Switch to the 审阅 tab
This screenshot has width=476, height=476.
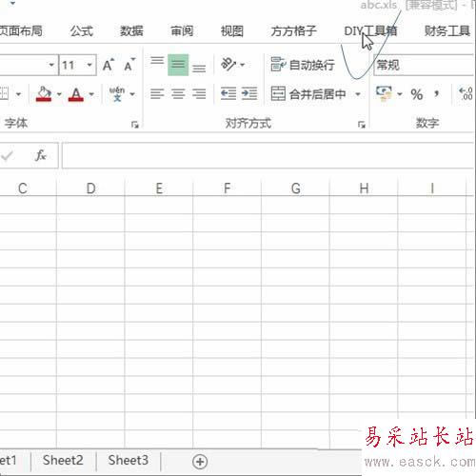point(182,31)
